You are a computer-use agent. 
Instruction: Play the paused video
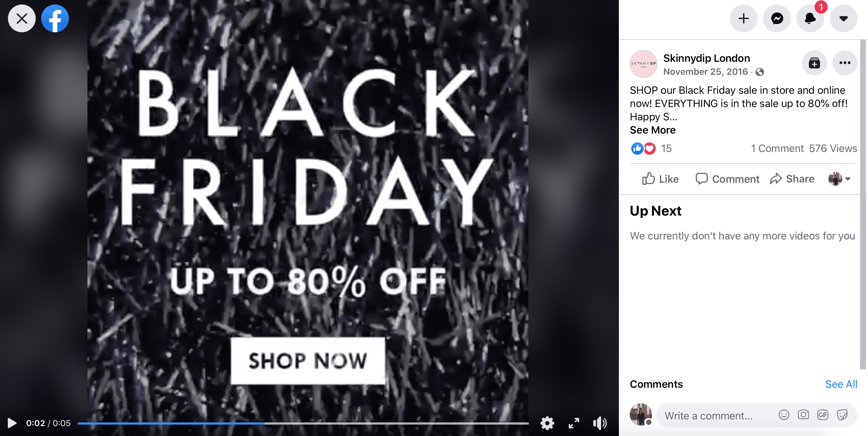[12, 423]
